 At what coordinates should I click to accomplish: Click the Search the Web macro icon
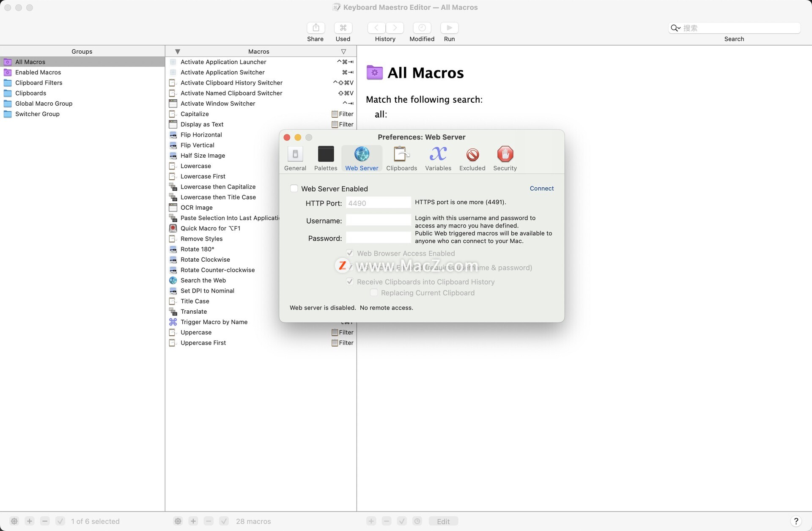click(x=173, y=280)
